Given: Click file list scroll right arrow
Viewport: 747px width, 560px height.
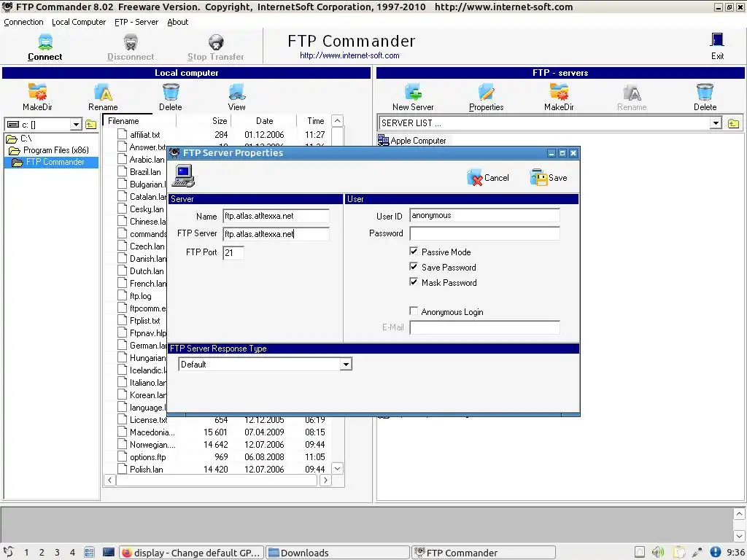Looking at the screenshot, I should tap(325, 480).
